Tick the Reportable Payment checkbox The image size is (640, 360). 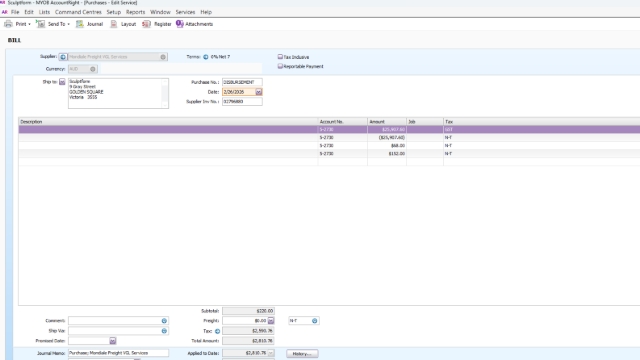pyautogui.click(x=280, y=66)
